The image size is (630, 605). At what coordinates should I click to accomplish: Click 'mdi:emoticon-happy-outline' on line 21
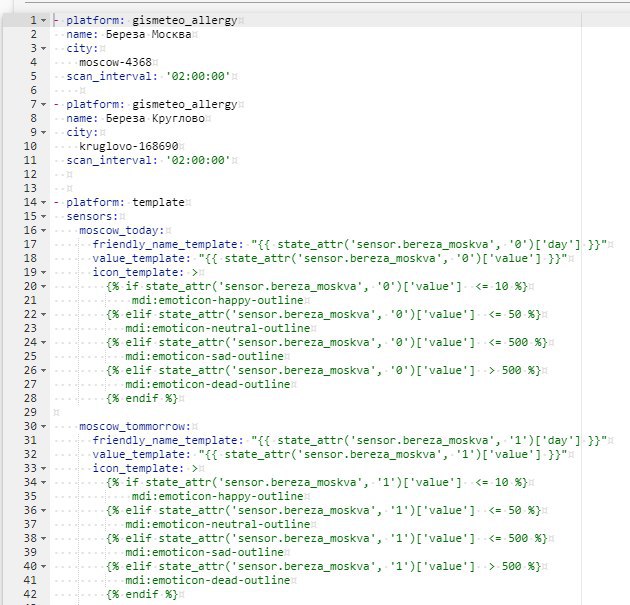pos(217,300)
